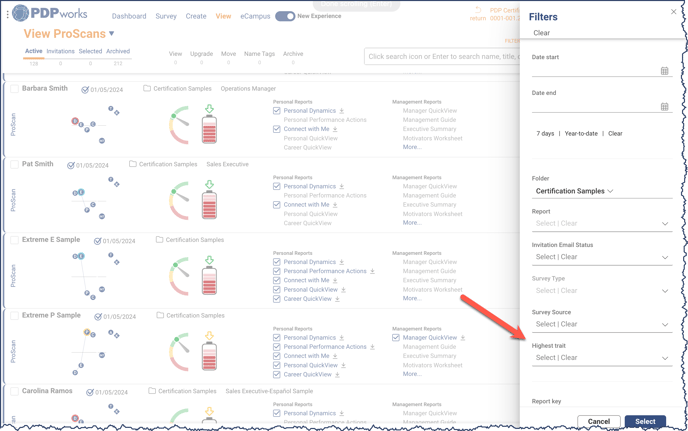Close the Filters panel with X
Image resolution: width=688 pixels, height=431 pixels.
(x=674, y=12)
